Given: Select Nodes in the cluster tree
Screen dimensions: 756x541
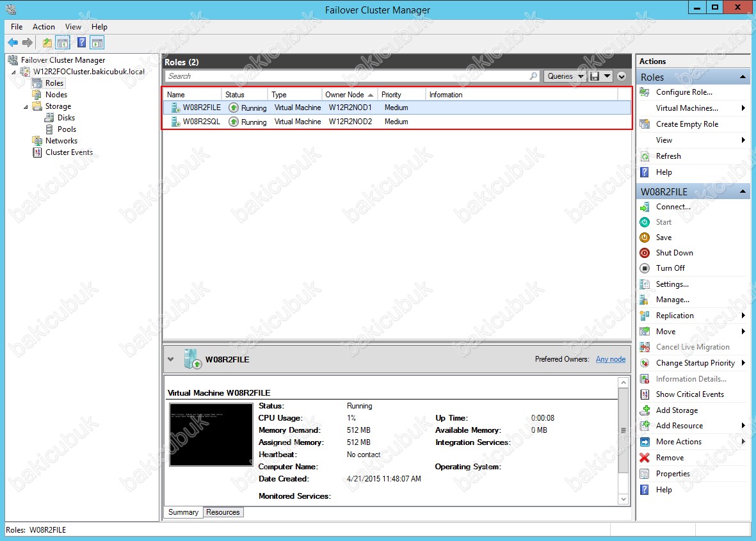Looking at the screenshot, I should tap(56, 95).
